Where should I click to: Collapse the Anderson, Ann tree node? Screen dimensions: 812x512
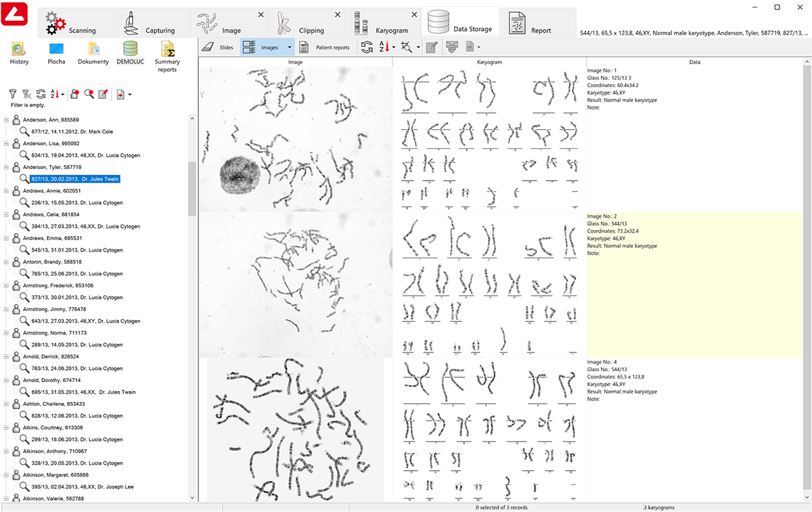pos(7,120)
